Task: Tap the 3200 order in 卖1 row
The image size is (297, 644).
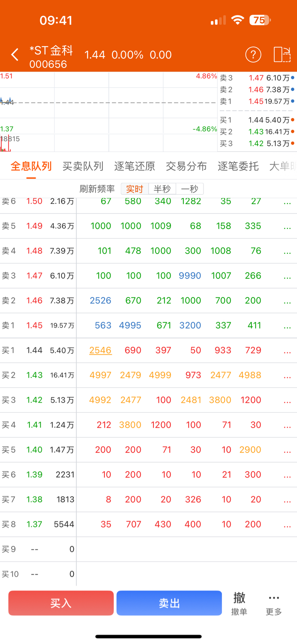Action: pyautogui.click(x=190, y=325)
